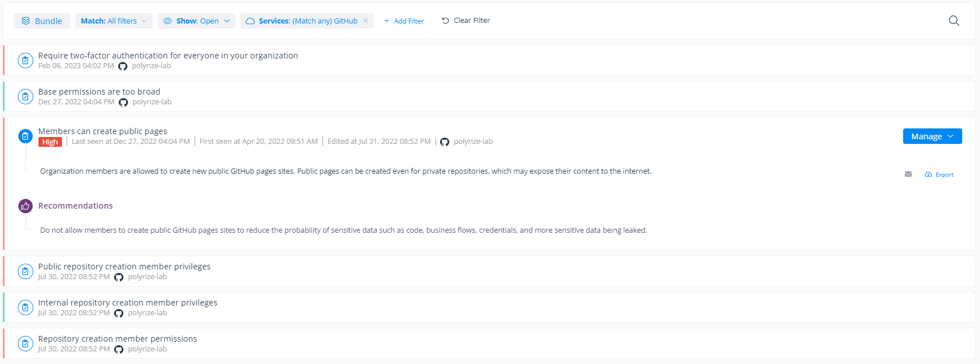Screen dimensions: 980x364
Task: Click the 'First seen at Apr 20, 2022 09:51 AM' text
Action: coord(259,142)
